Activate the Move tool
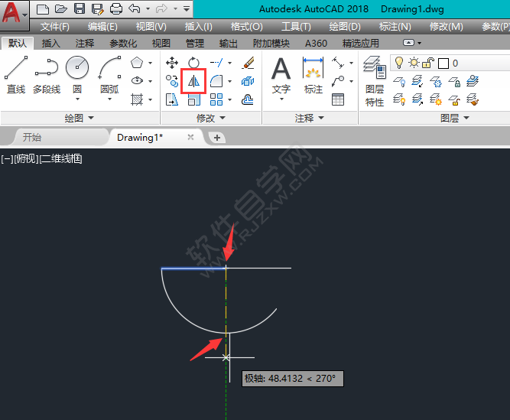This screenshot has height=420, width=510. point(172,63)
